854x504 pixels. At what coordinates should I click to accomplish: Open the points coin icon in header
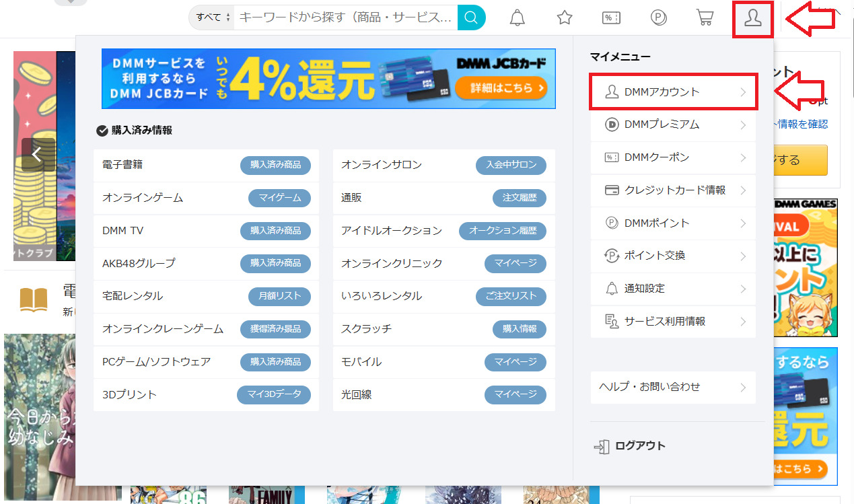[x=659, y=18]
